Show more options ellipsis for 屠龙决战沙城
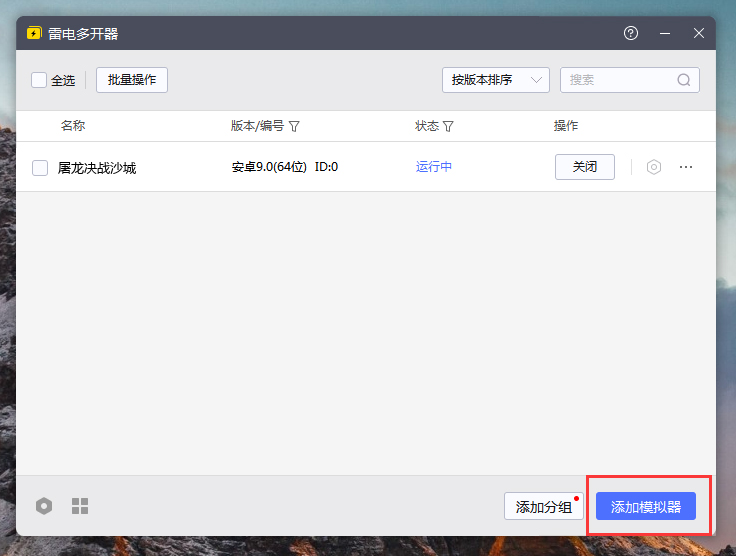Viewport: 736px width, 556px height. click(686, 167)
